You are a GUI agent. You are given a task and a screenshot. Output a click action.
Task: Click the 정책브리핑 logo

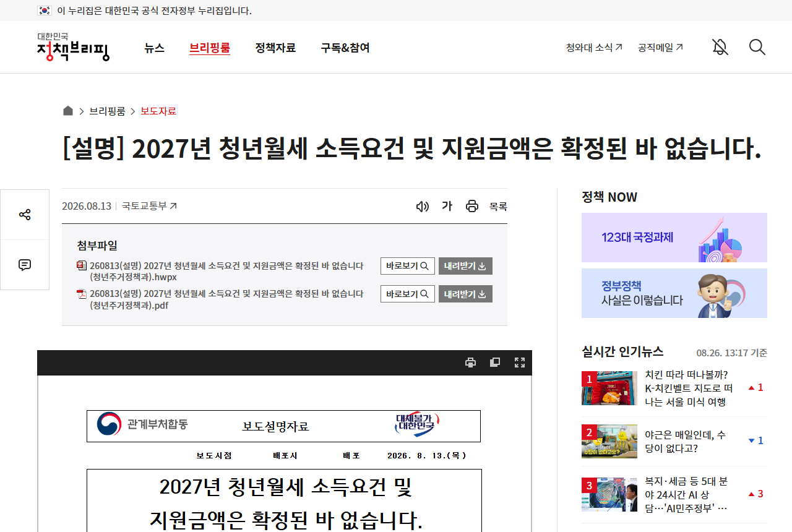[x=73, y=47]
